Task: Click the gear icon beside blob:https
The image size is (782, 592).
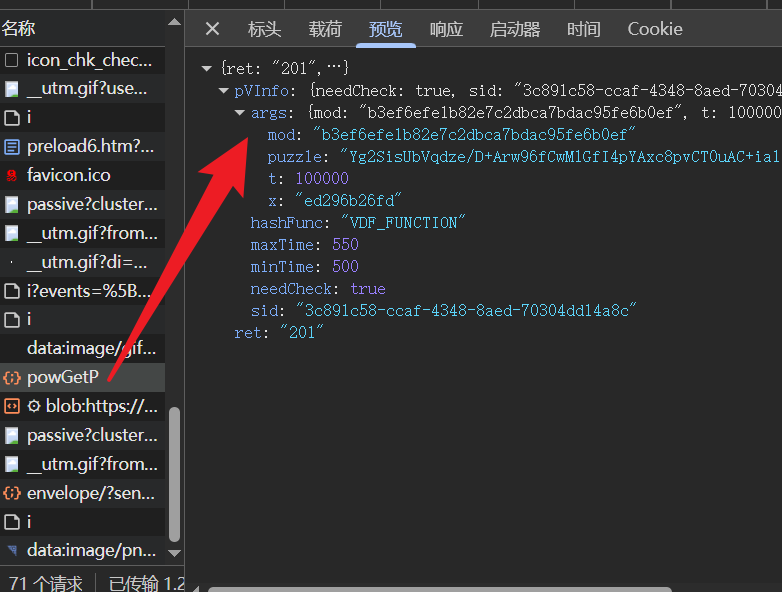Action: click(x=33, y=406)
